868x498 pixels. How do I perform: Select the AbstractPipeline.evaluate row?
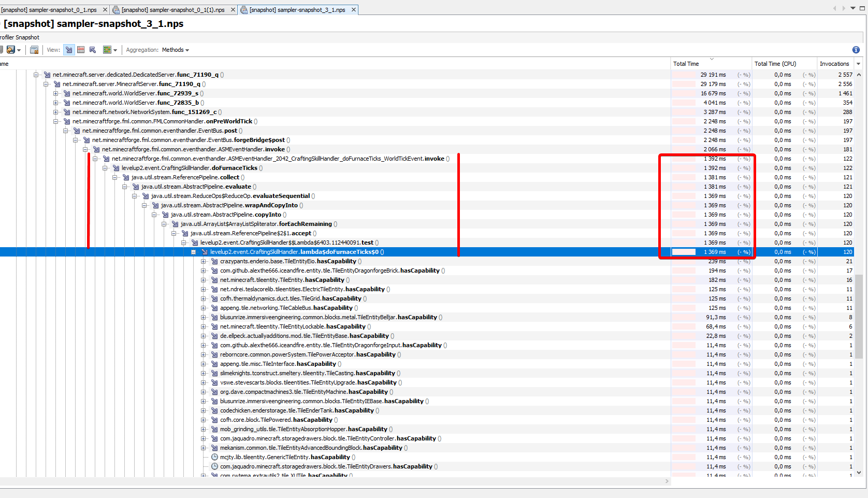click(427, 187)
